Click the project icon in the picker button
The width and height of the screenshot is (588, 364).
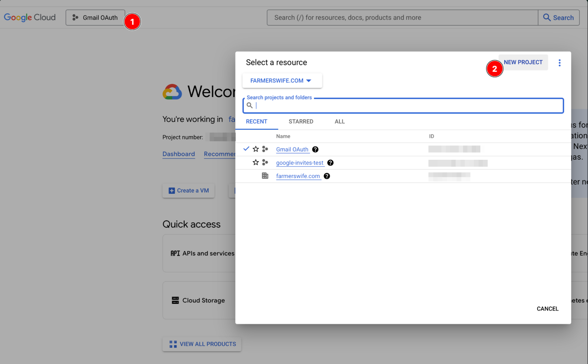point(75,18)
